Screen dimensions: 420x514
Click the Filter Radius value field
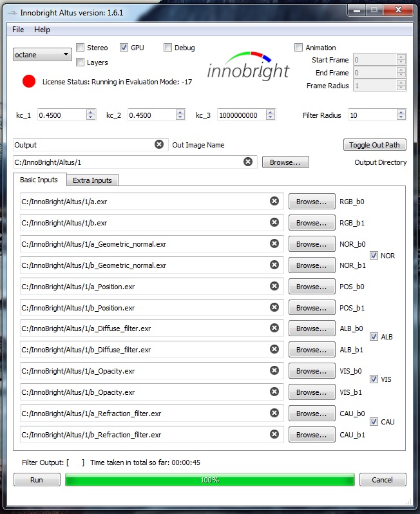(372, 115)
